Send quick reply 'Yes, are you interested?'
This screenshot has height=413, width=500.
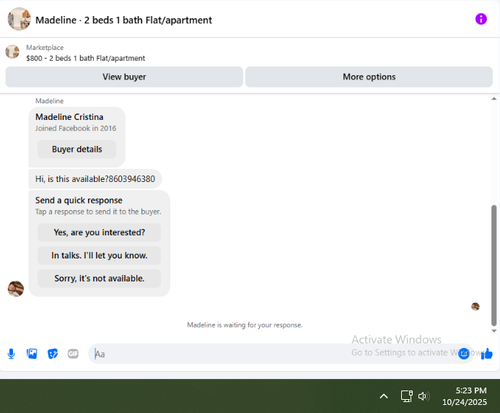point(99,232)
